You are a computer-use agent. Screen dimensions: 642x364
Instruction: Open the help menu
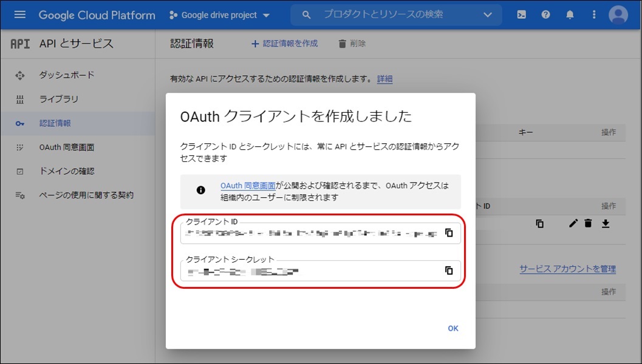545,14
